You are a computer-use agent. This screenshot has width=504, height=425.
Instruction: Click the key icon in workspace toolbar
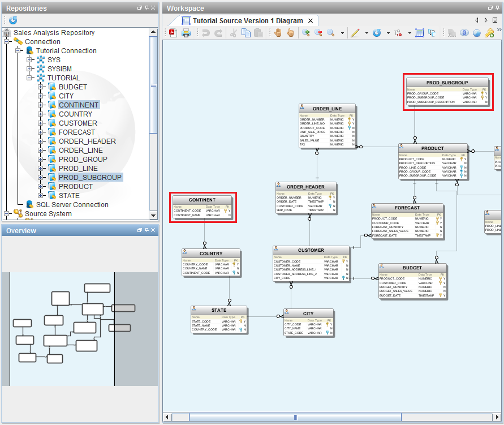(x=489, y=33)
